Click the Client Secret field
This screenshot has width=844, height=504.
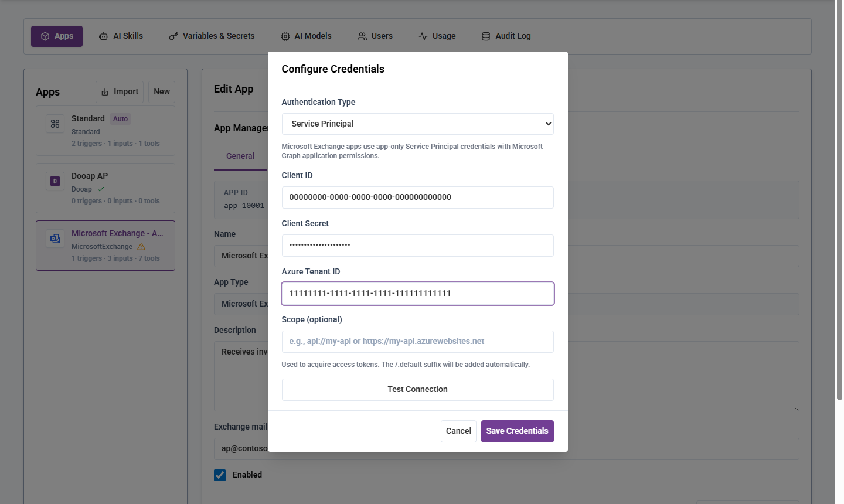coord(418,246)
